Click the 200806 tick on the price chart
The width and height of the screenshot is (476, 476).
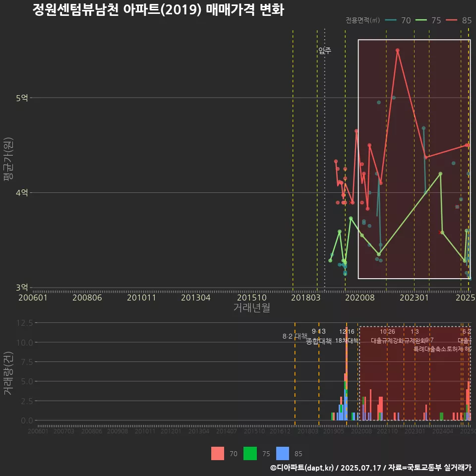click(x=87, y=297)
